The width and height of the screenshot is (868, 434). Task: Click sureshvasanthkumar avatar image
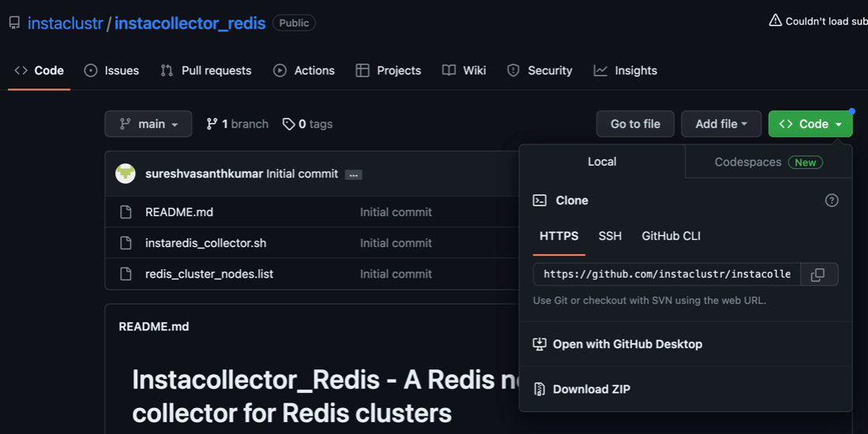click(x=125, y=174)
